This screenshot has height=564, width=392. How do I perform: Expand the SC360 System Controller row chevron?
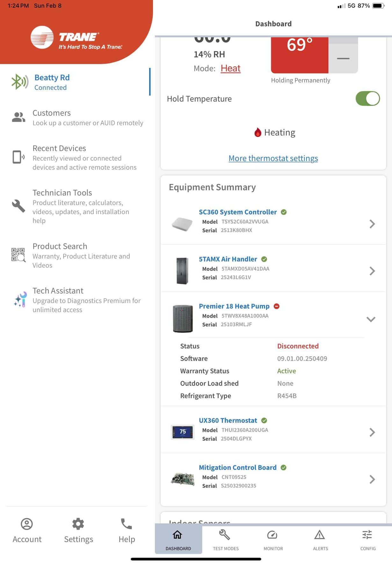coord(372,224)
